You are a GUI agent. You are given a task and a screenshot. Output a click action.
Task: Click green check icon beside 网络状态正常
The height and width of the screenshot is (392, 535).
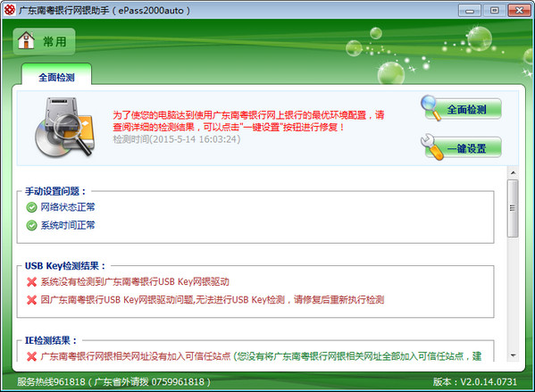pyautogui.click(x=31, y=207)
